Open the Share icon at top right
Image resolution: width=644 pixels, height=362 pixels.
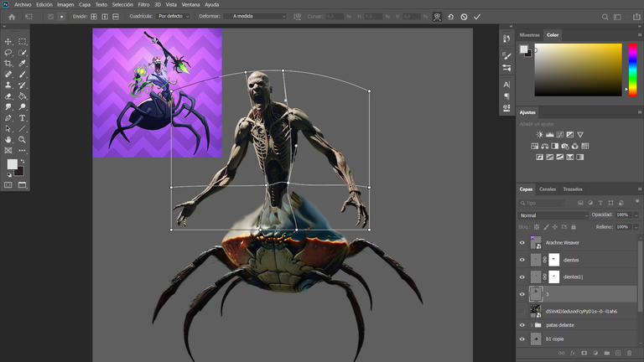pos(636,17)
